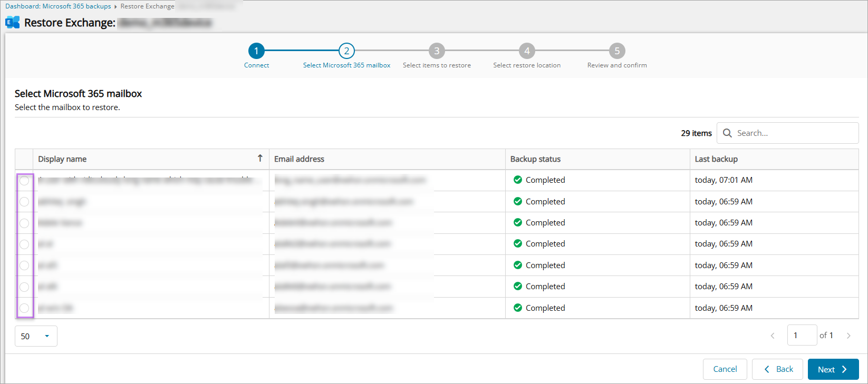Image resolution: width=868 pixels, height=384 pixels.
Task: Open the 50 items-per-page dropdown
Action: pos(36,336)
